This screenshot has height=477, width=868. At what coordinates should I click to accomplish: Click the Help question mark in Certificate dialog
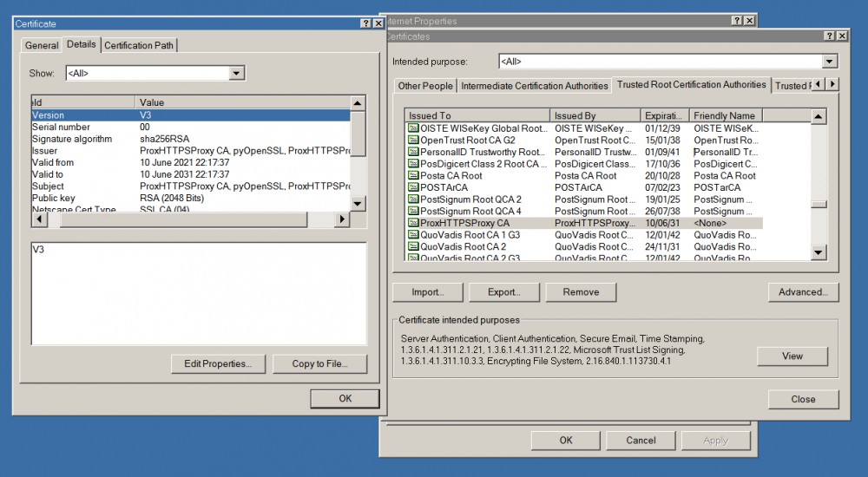tap(365, 23)
